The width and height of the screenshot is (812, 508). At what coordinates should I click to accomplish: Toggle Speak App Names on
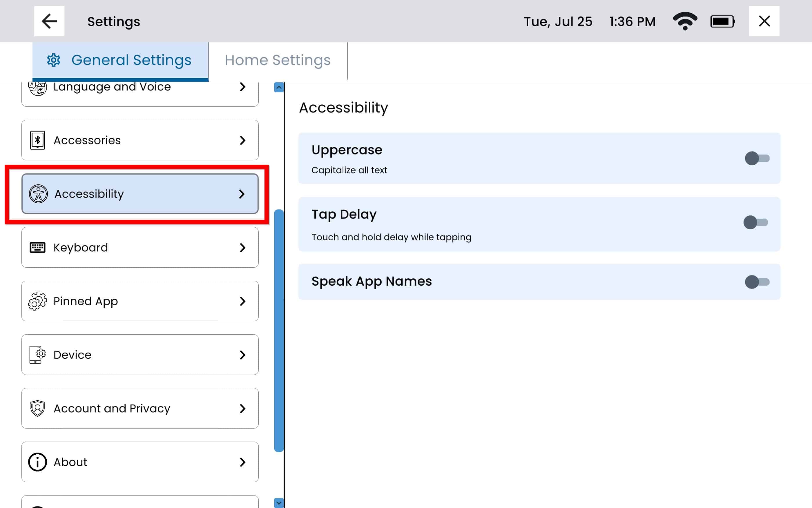[757, 282]
